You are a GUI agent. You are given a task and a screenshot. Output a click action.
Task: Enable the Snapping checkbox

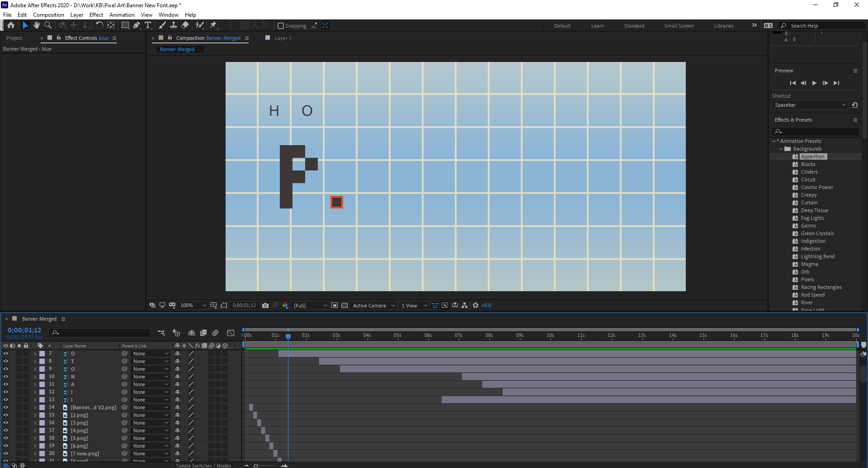[x=281, y=26]
